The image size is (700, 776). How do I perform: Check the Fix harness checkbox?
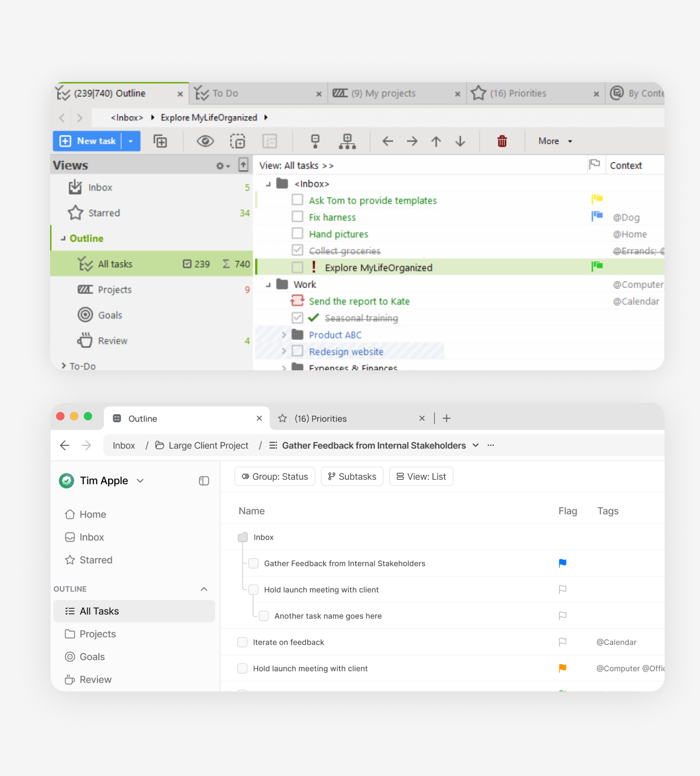click(x=297, y=217)
